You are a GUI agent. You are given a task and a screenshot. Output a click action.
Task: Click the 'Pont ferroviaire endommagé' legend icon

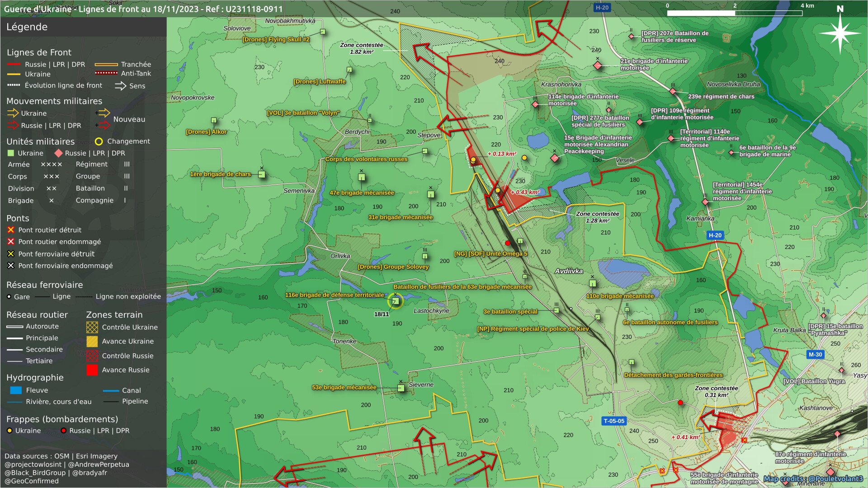(x=11, y=266)
